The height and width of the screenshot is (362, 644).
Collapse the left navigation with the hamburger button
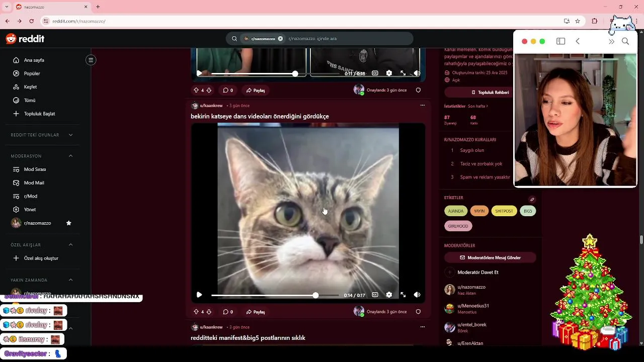point(91,60)
